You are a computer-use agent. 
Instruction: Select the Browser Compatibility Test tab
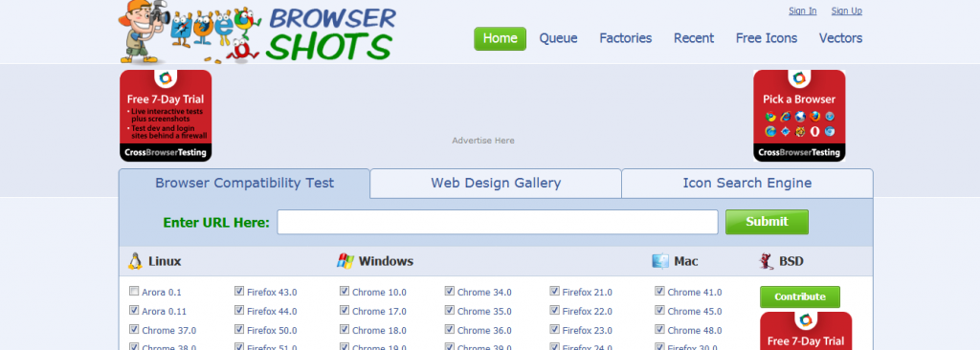tap(244, 183)
